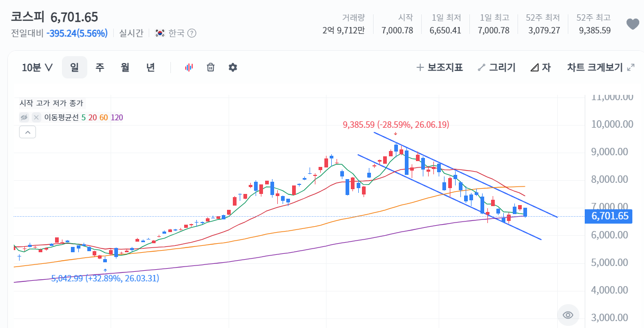The width and height of the screenshot is (644, 328).
Task: Activate the 자 ruler tool
Action: 540,67
